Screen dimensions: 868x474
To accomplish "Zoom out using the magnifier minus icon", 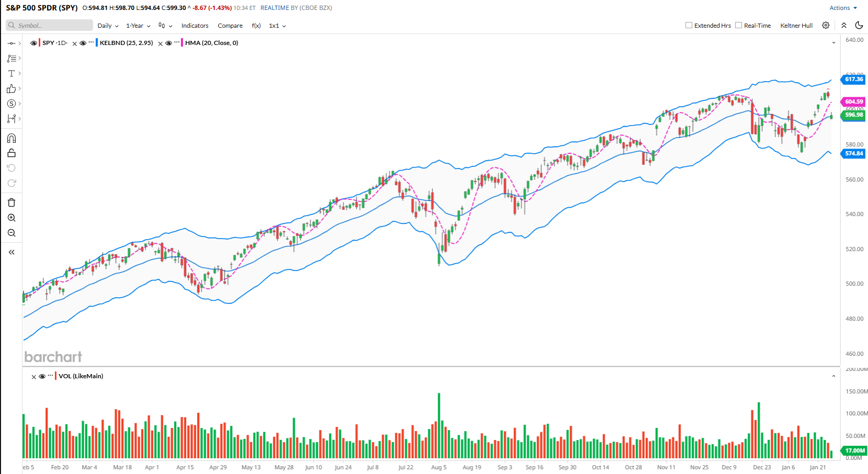I will click(x=12, y=233).
